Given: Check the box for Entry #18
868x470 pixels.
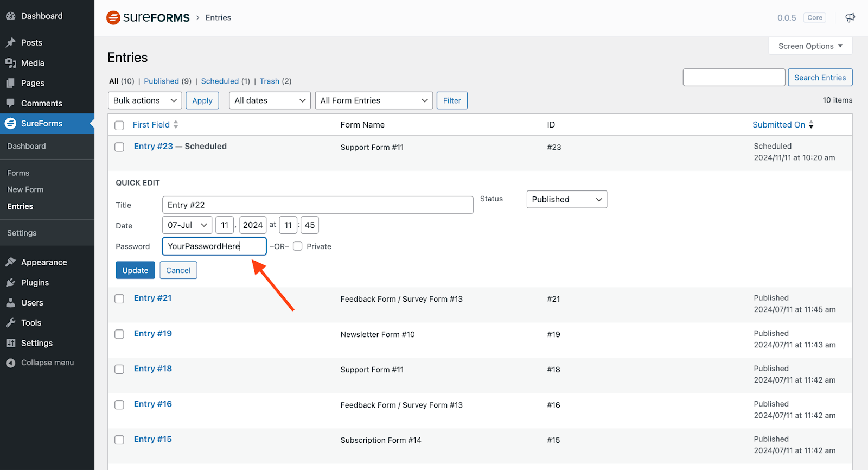Looking at the screenshot, I should 119,369.
